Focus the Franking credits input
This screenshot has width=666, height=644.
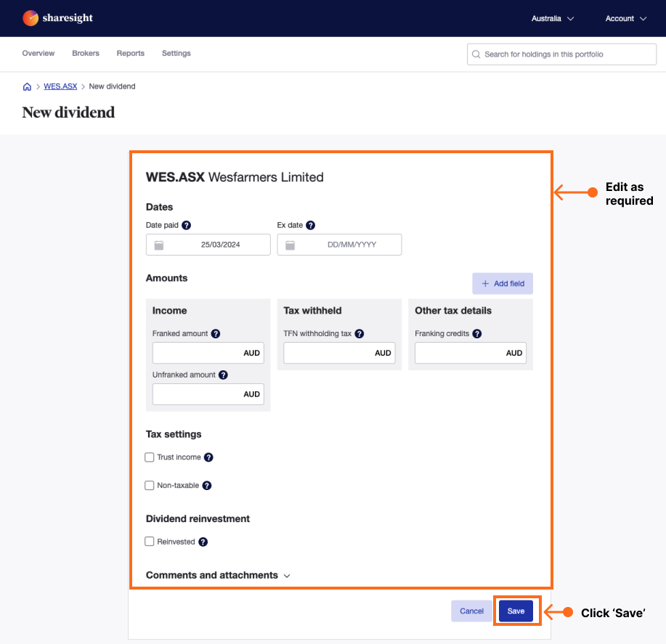(x=471, y=353)
